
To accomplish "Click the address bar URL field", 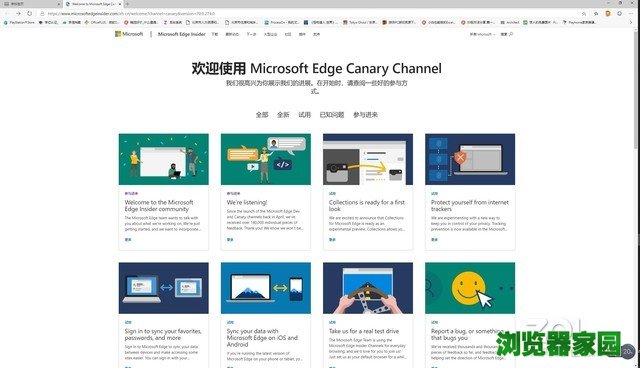I will pos(310,13).
